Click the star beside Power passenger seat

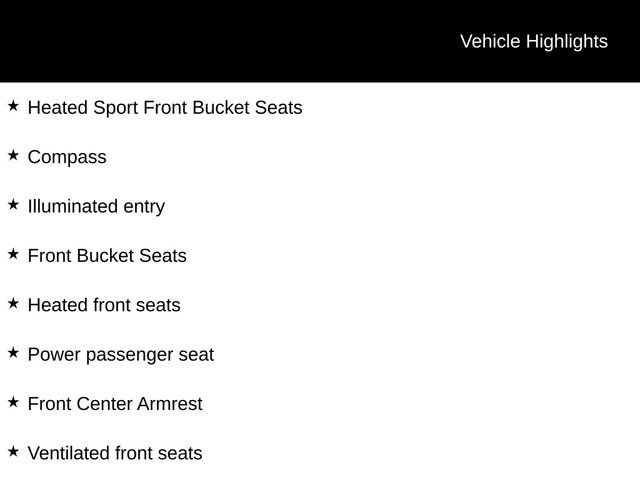tap(13, 352)
